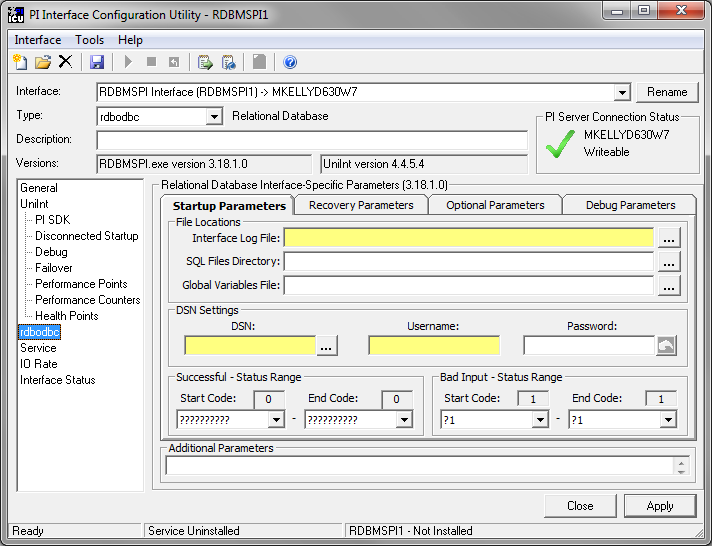Click the Open folder toolbar icon
The height and width of the screenshot is (546, 712).
43,62
